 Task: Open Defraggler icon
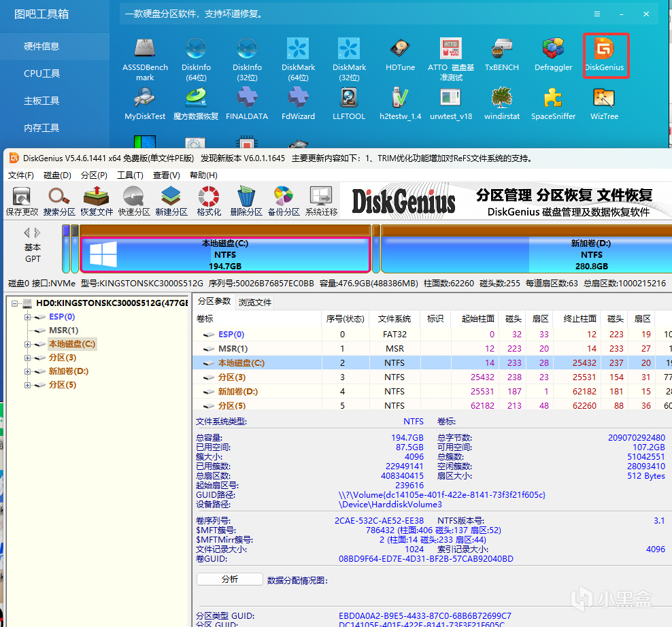point(553,55)
